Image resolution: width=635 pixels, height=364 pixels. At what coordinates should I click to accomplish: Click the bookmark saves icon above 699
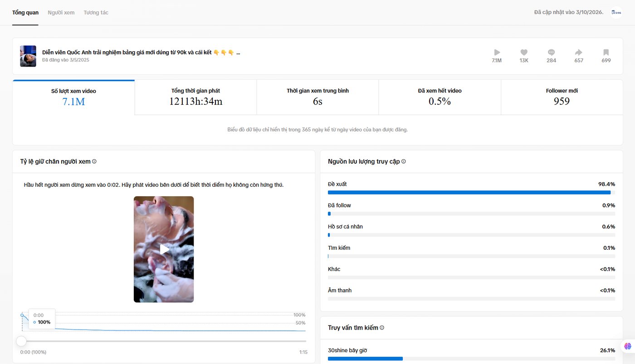point(606,52)
